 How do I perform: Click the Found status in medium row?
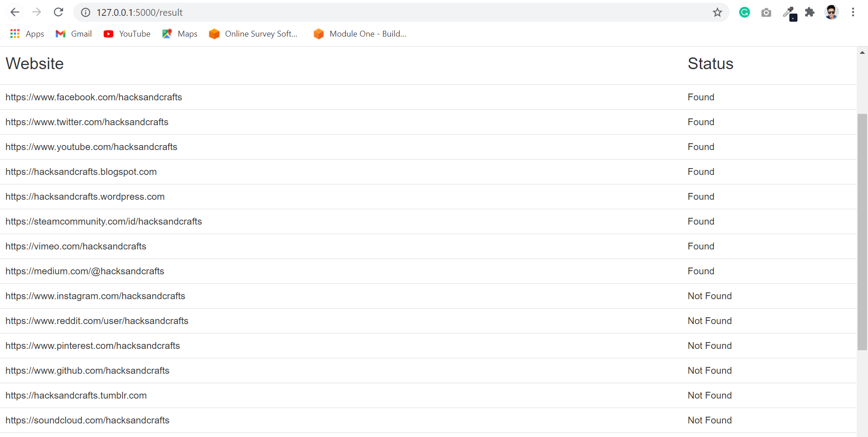[x=701, y=271]
